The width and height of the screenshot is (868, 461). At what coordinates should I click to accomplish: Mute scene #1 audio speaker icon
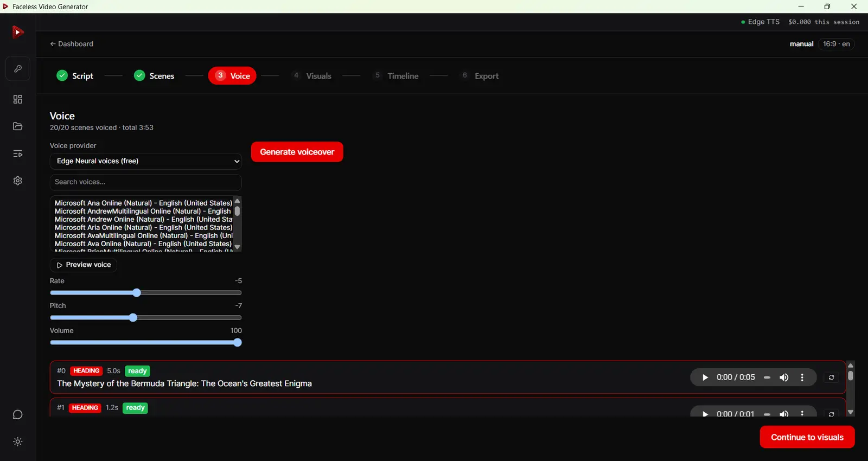point(784,414)
